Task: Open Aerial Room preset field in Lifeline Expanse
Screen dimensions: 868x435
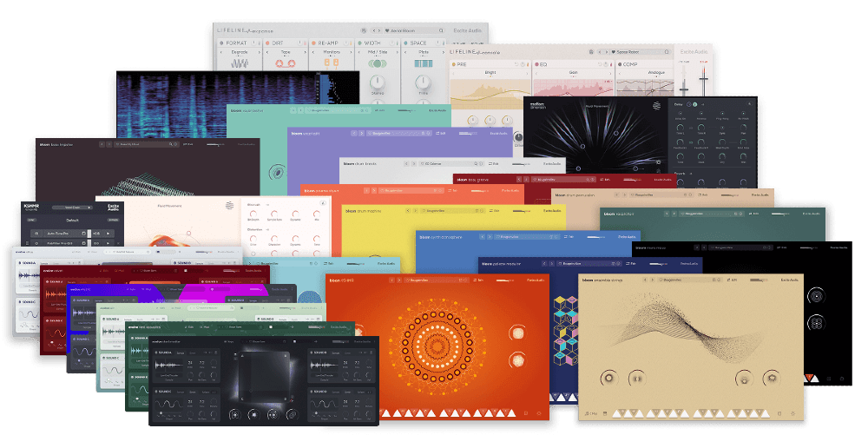Action: click(x=414, y=30)
